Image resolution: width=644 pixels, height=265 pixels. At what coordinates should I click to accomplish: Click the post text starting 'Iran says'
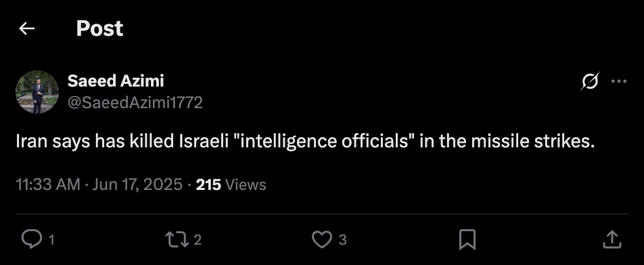pos(305,141)
